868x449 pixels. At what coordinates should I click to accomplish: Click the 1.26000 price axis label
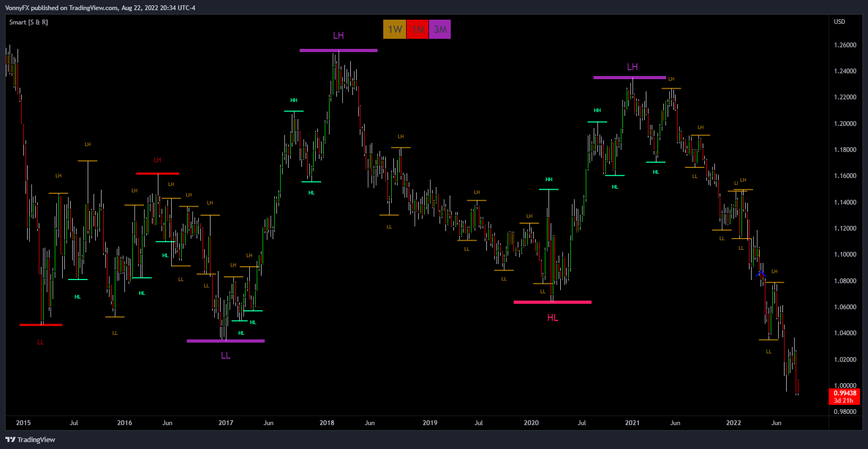point(845,45)
